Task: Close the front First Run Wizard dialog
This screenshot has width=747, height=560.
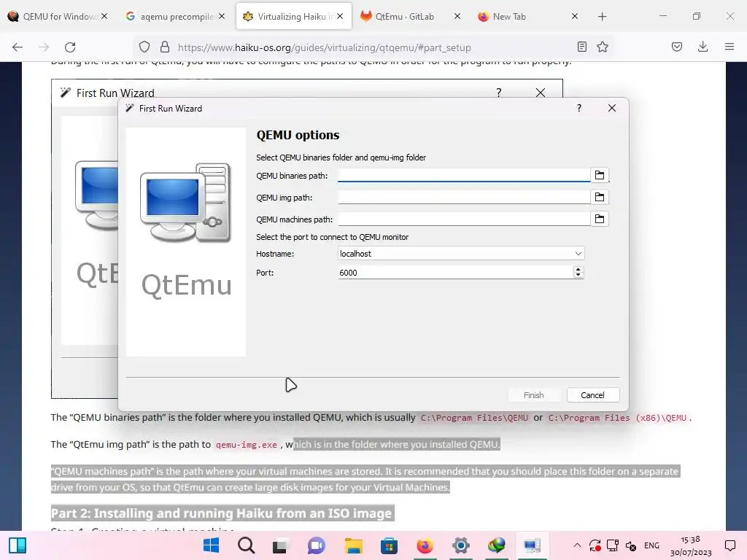Action: (612, 108)
